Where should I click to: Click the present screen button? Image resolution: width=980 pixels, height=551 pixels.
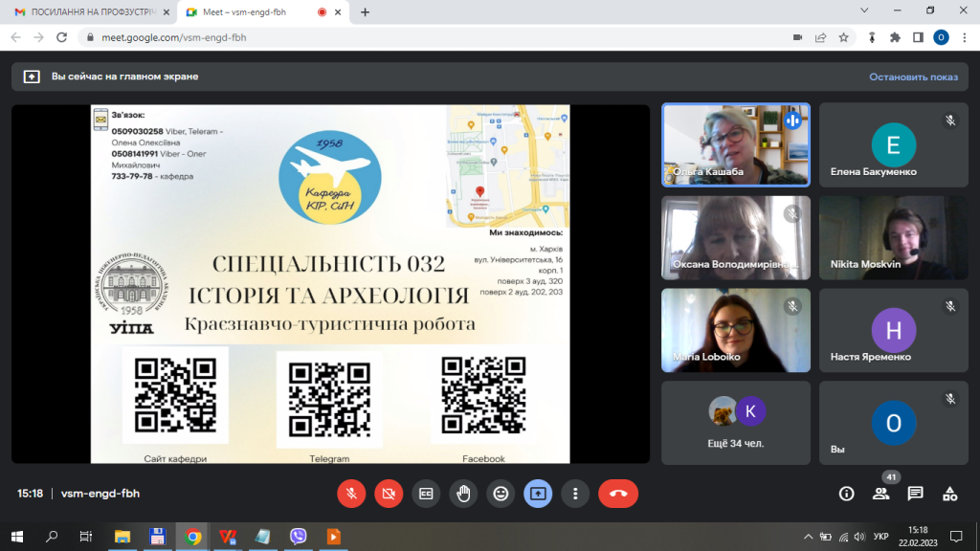(x=538, y=494)
